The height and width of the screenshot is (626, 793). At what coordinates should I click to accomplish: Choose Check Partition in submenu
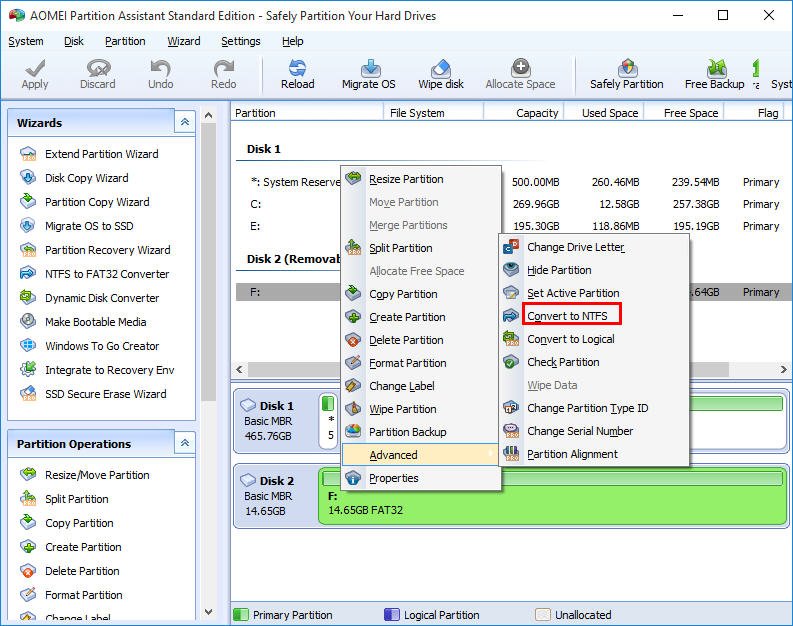(x=594, y=362)
